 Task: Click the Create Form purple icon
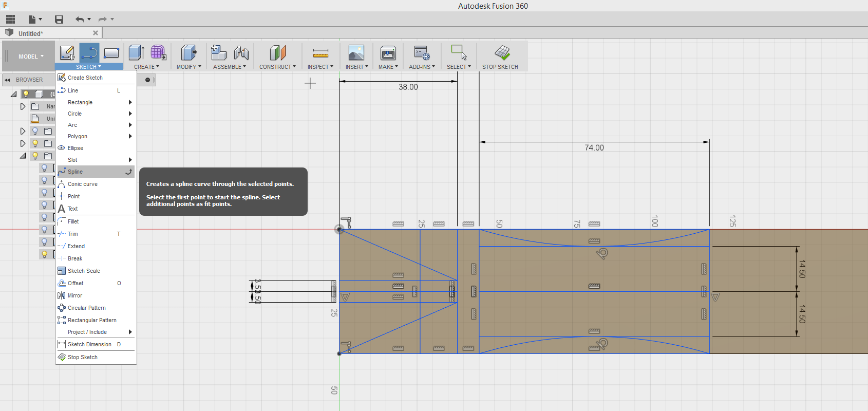158,52
